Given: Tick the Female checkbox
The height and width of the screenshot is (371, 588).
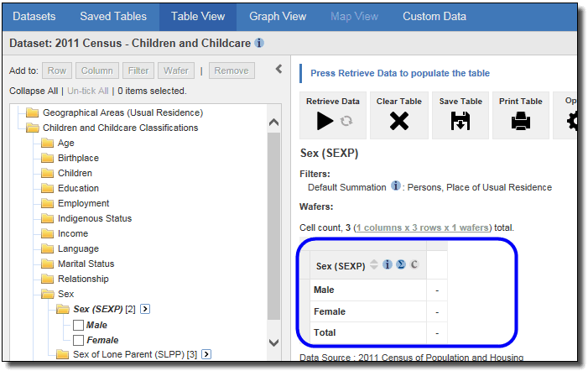Looking at the screenshot, I should click(x=78, y=340).
